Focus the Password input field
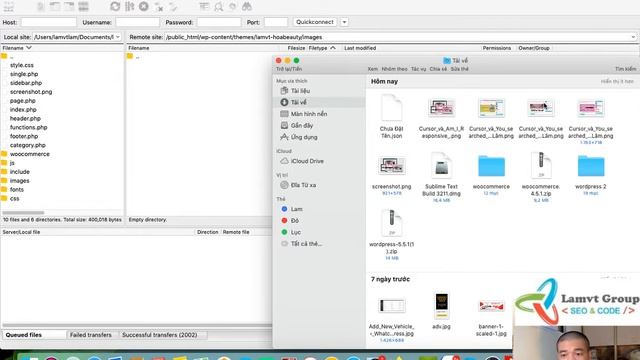Screen dimensions: 640x360 (219, 22)
